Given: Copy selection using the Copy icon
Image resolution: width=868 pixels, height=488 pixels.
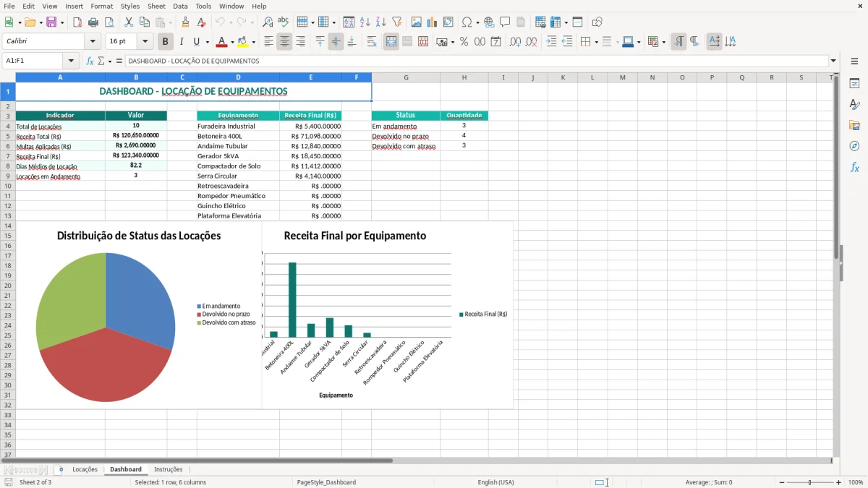Looking at the screenshot, I should pyautogui.click(x=145, y=22).
